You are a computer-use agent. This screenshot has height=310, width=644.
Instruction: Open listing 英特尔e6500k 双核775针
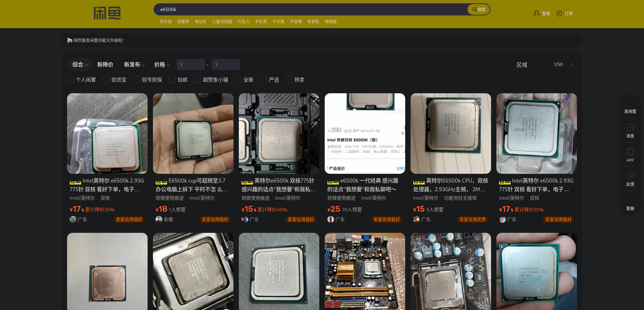pyautogui.click(x=279, y=185)
